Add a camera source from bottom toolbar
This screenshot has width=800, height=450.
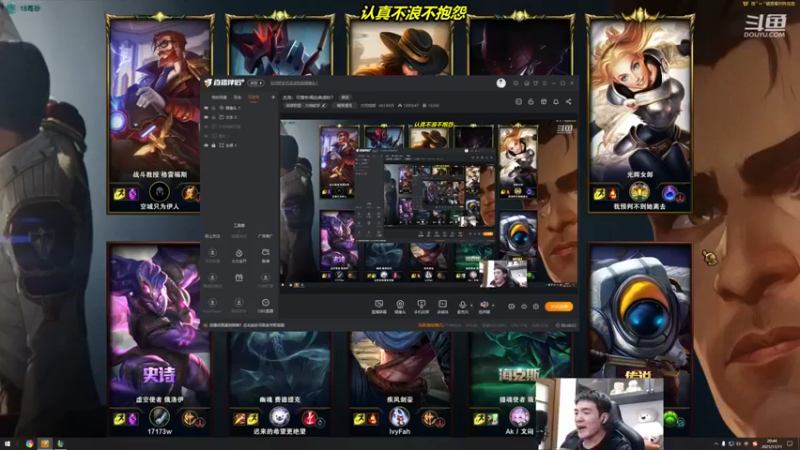click(400, 307)
